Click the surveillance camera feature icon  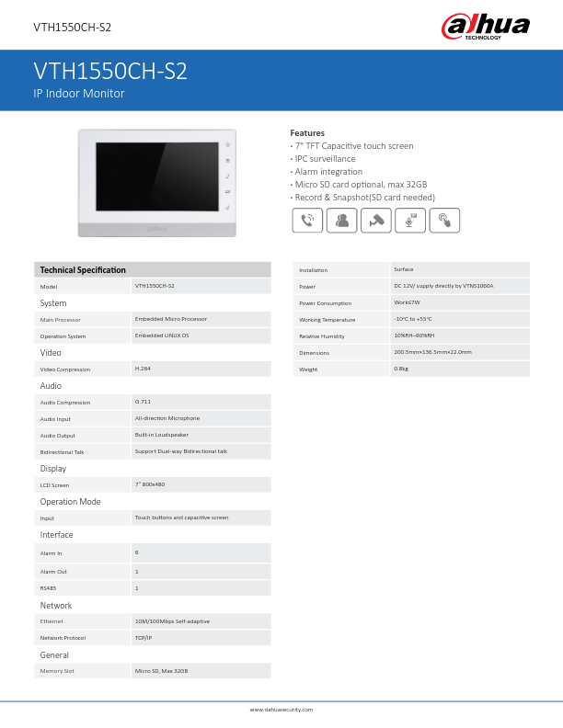point(375,221)
